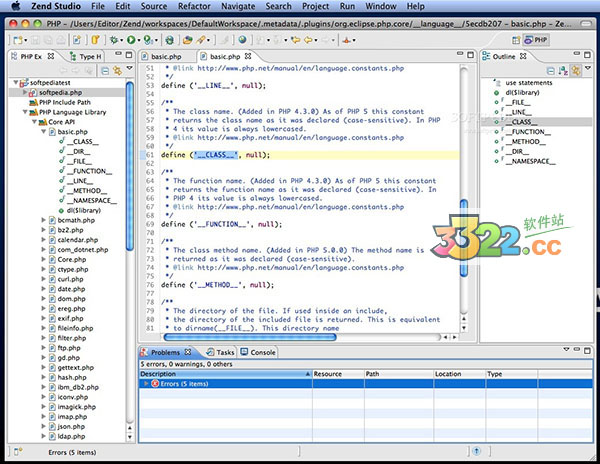This screenshot has width=600, height=464.
Task: Sort problems by Description column header
Action: click(225, 374)
